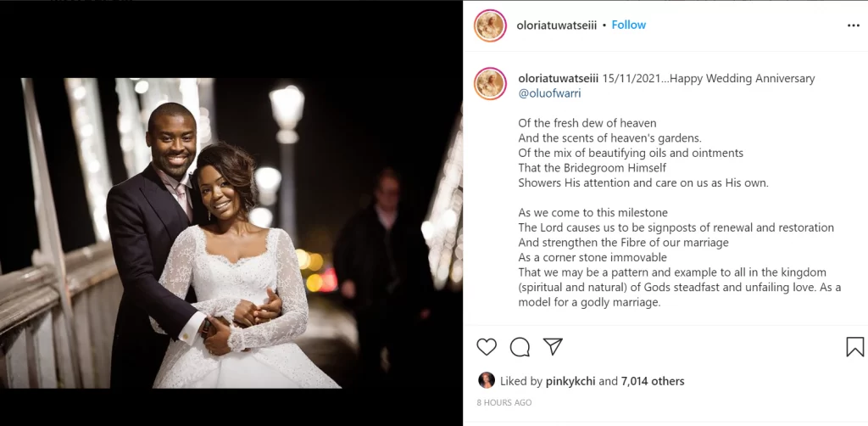View the list of 7,014 others
This screenshot has width=868, height=426.
click(x=653, y=381)
